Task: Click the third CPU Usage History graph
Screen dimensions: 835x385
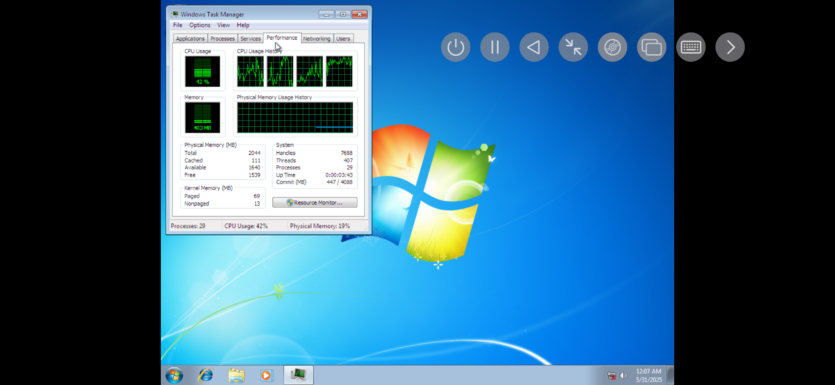Action: click(309, 71)
